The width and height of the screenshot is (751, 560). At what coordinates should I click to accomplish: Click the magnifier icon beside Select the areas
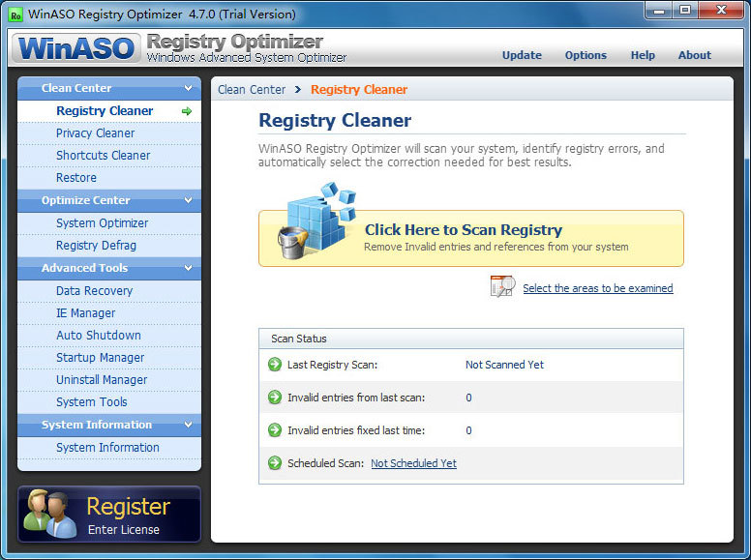502,286
